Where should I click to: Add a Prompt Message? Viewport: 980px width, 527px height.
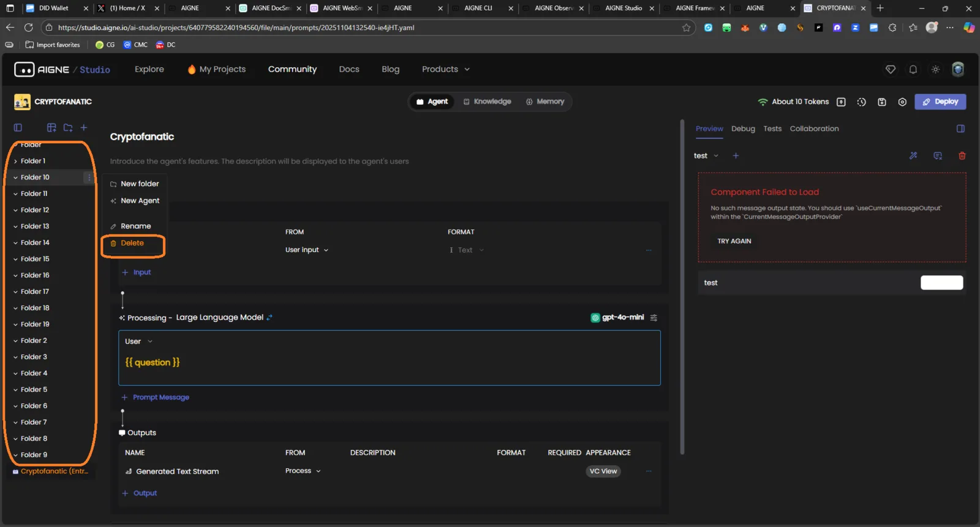(x=156, y=398)
